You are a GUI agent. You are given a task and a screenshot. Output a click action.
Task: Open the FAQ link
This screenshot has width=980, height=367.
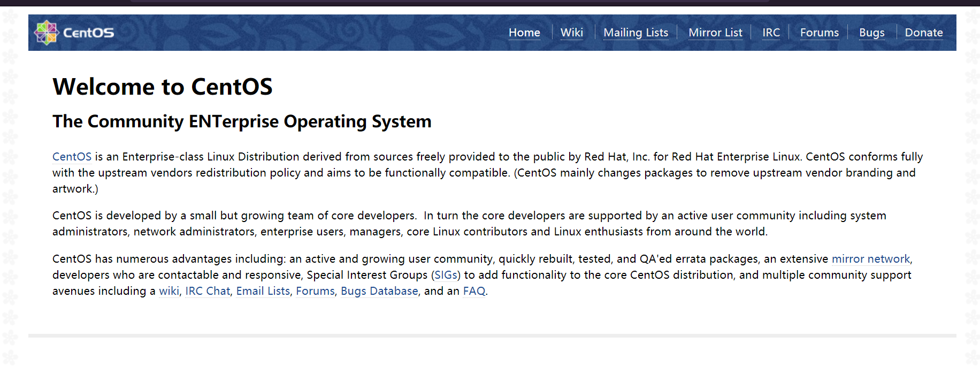474,291
